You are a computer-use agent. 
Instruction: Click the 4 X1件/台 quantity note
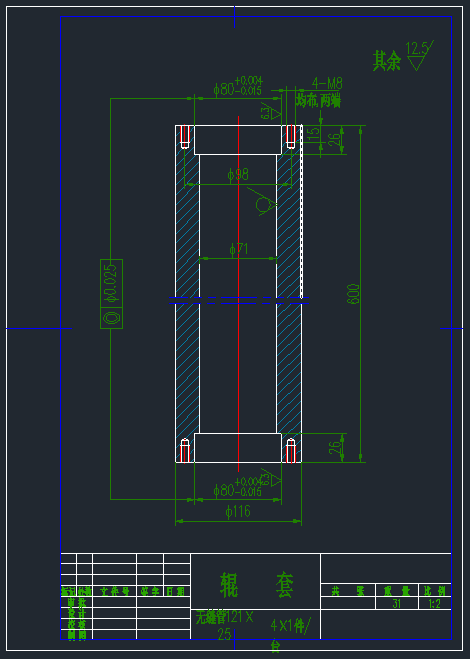point(290,634)
